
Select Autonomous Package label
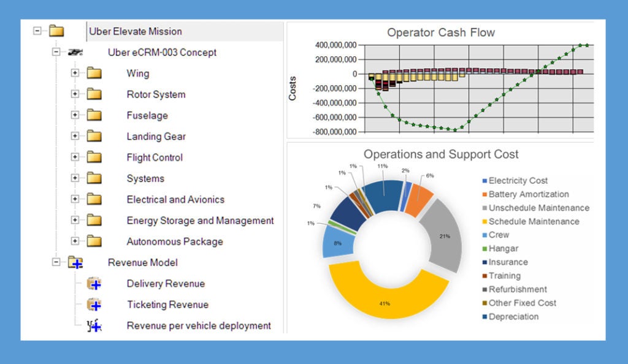point(175,241)
